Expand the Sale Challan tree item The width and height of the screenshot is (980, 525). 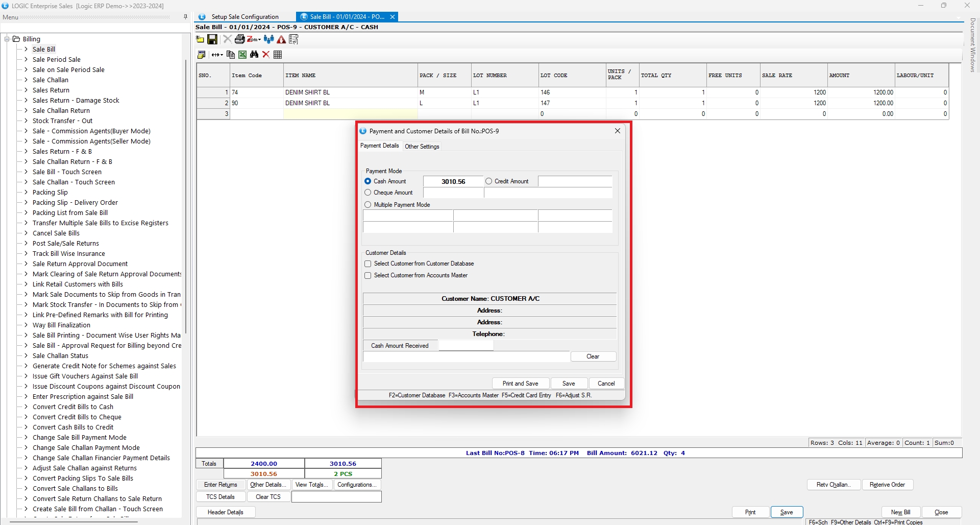coord(26,80)
